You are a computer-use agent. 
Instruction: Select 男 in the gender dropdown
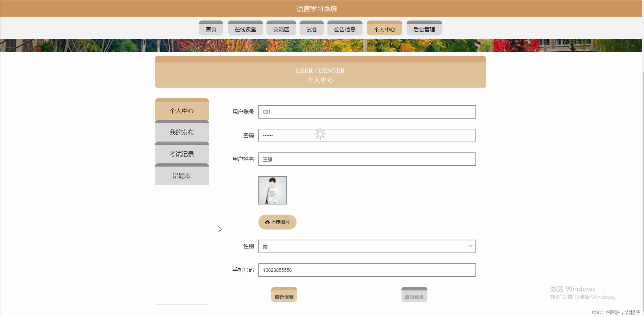click(277, 246)
